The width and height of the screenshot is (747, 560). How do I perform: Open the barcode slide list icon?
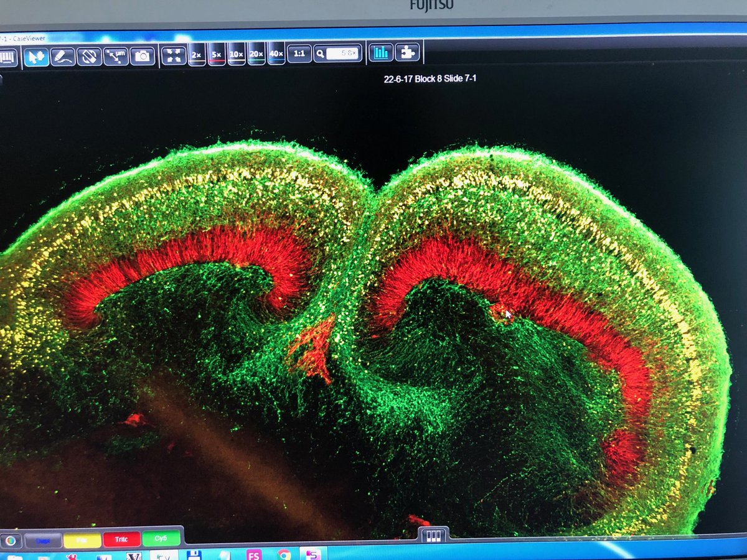pos(7,57)
